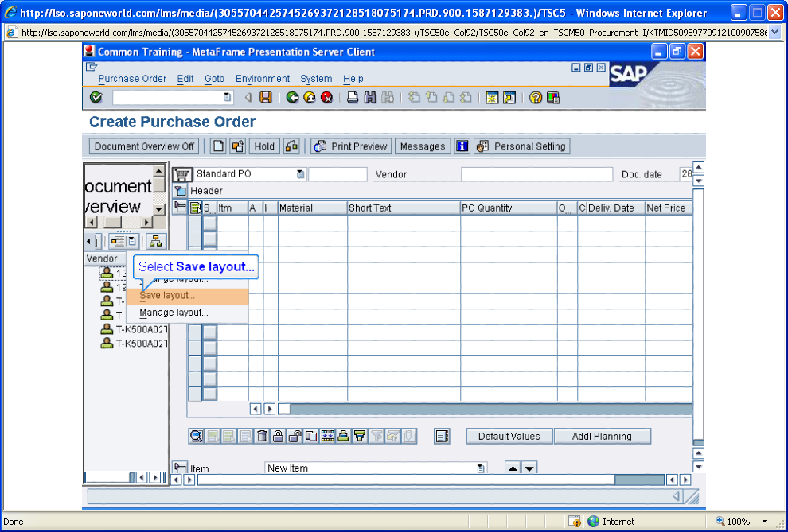
Task: Open the 100% zoom level dropdown
Action: point(765,522)
